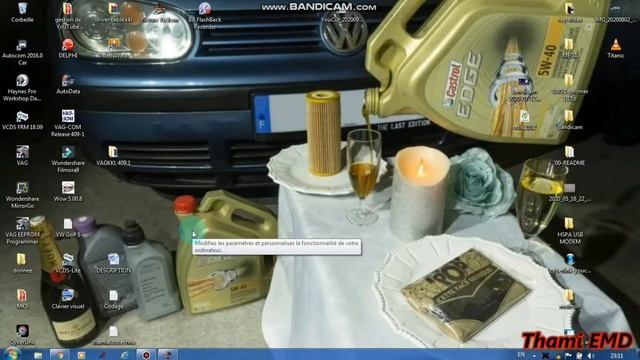Open the Bandicam recorder taskbar button
The image size is (640, 360).
146,354
